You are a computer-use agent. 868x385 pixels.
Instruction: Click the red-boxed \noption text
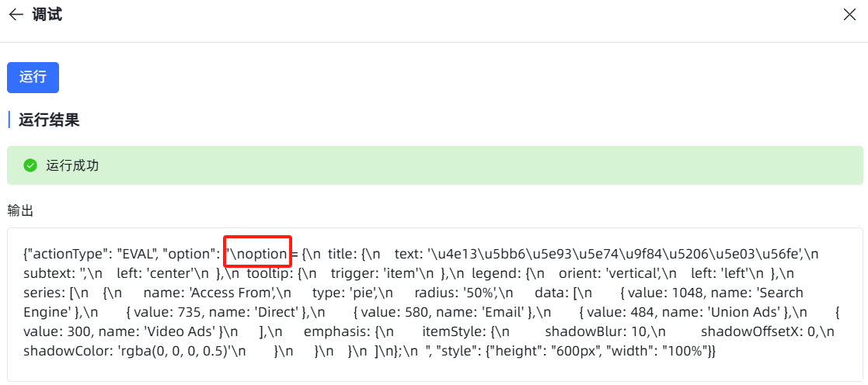258,254
